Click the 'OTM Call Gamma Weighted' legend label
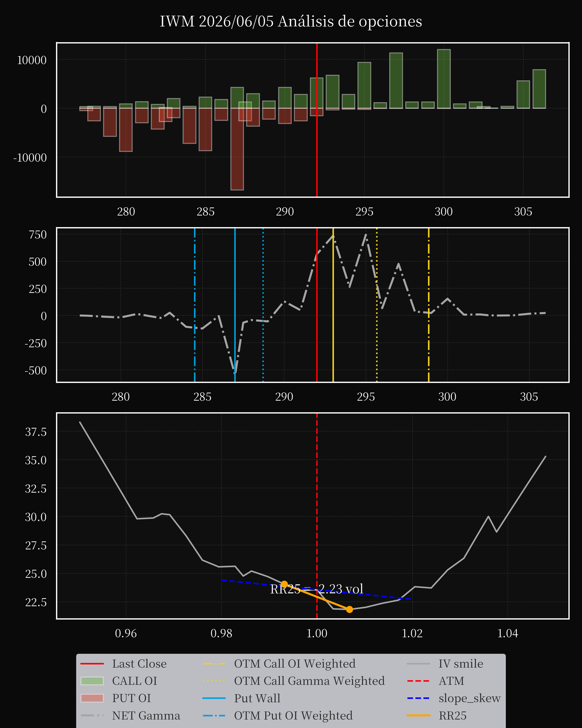 click(x=309, y=681)
